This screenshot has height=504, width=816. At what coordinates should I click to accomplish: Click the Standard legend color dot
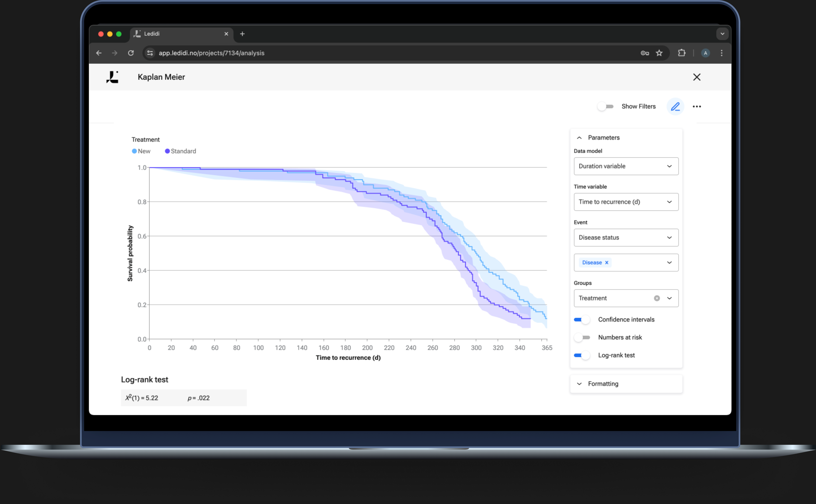point(167,151)
